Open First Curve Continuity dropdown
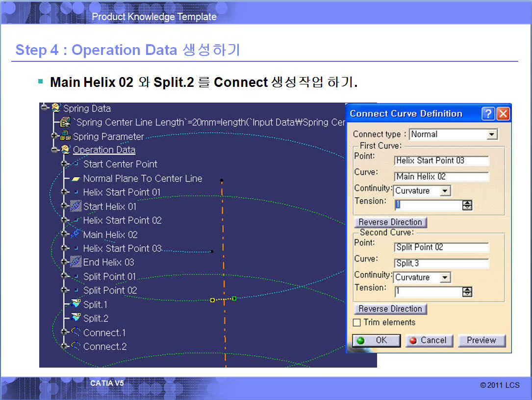The width and height of the screenshot is (532, 400). [x=445, y=191]
